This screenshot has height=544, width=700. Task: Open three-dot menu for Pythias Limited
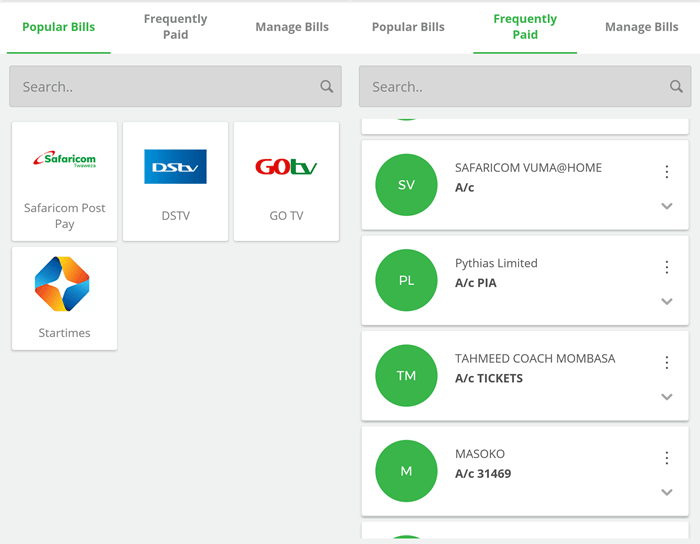(667, 267)
